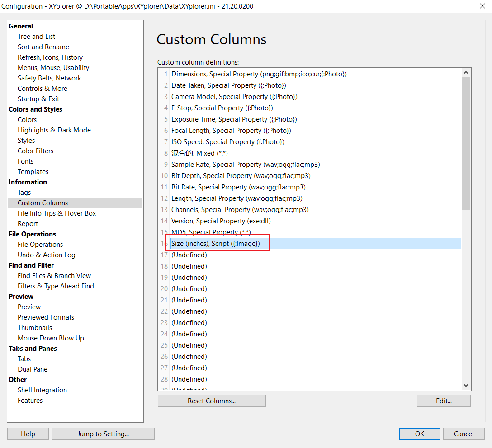Viewport: 492px width, 448px height.
Task: Select Filters & Type Ahead Find
Action: tap(56, 286)
